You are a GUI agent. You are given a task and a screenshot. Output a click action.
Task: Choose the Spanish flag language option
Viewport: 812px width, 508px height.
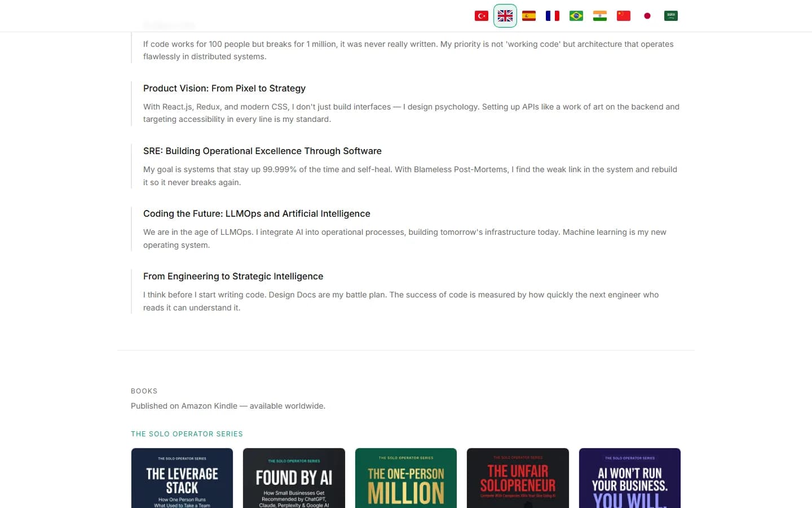coord(529,16)
